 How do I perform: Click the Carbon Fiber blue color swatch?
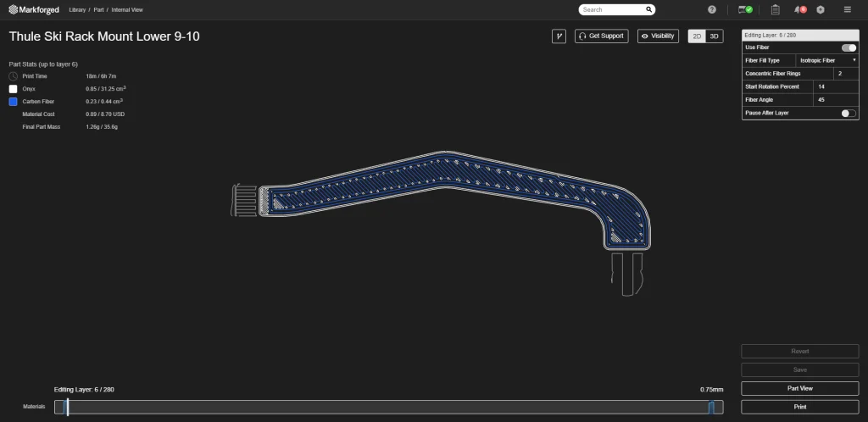pos(14,101)
